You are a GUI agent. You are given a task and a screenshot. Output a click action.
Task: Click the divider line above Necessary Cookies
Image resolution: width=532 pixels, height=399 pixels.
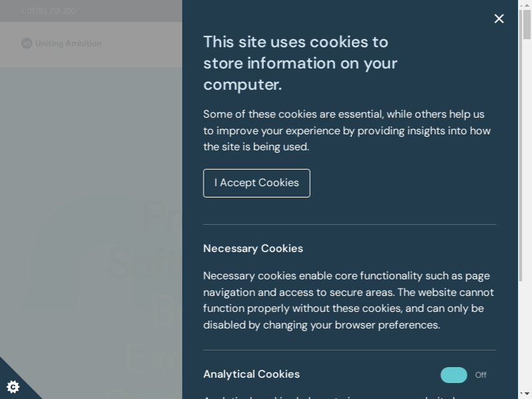tap(350, 225)
